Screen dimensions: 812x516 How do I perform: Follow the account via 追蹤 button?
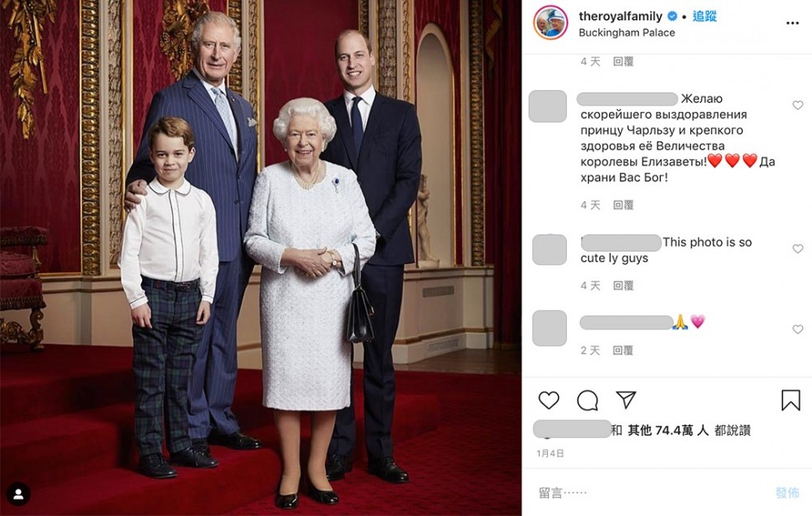[x=704, y=16]
